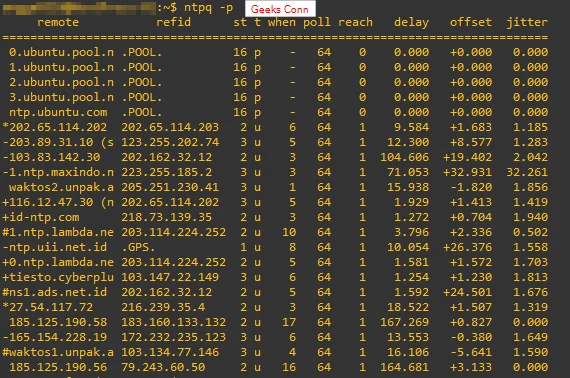The width and height of the screenshot is (570, 378).
Task: Select remote peer 185.125.190.56
Action: click(x=58, y=367)
